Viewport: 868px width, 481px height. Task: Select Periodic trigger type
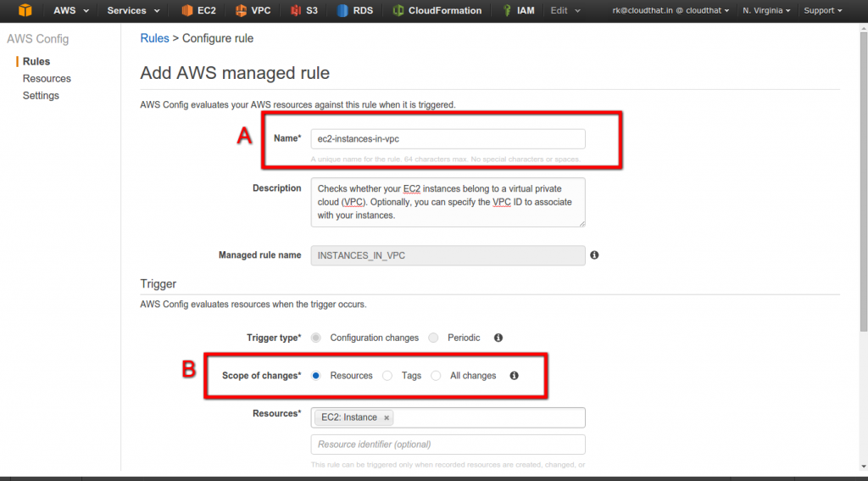[433, 338]
